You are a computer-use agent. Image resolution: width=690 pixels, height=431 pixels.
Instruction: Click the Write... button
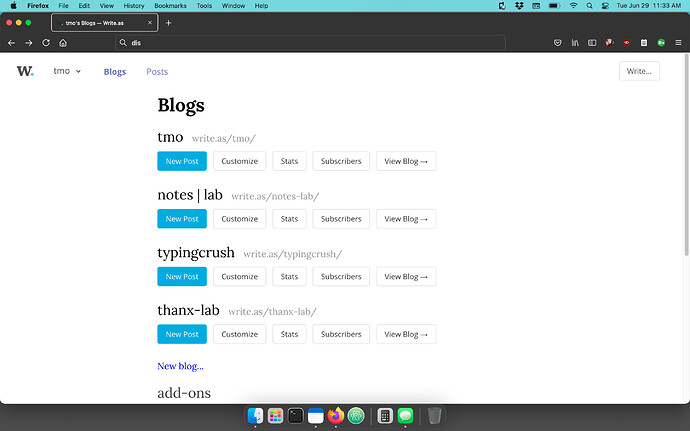click(639, 71)
